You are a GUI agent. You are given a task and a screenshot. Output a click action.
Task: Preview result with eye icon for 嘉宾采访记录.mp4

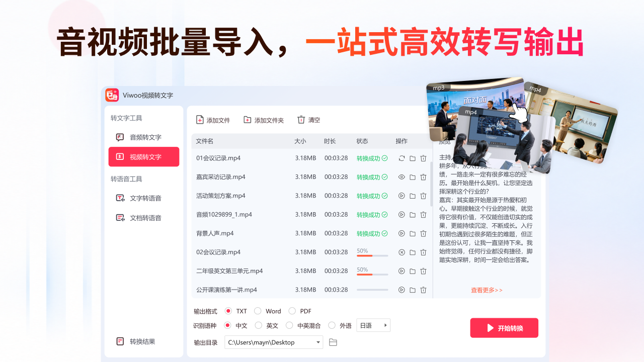click(x=401, y=177)
